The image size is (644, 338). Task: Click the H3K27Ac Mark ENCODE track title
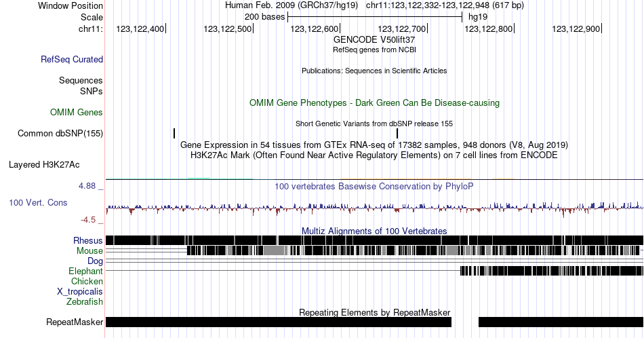click(374, 155)
